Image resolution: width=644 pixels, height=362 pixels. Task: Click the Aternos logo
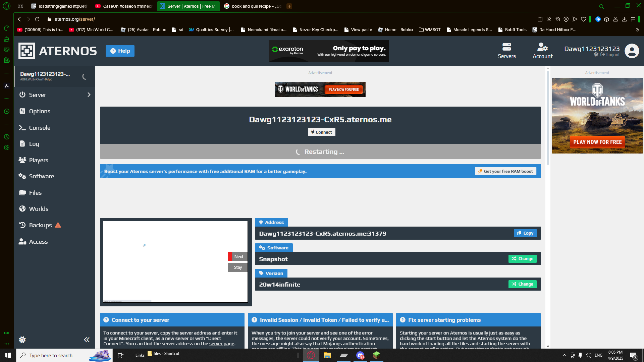[57, 51]
